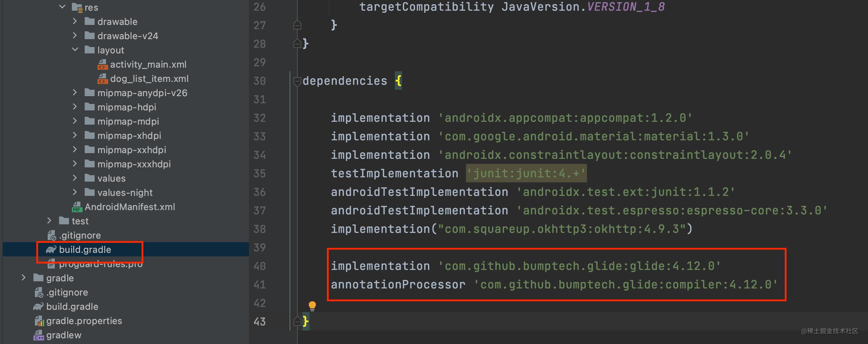Click the layout folder icon

pyautogui.click(x=90, y=50)
